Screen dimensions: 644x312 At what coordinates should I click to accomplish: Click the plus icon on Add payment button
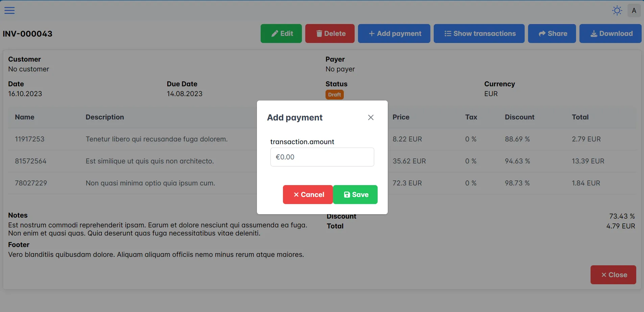(371, 34)
